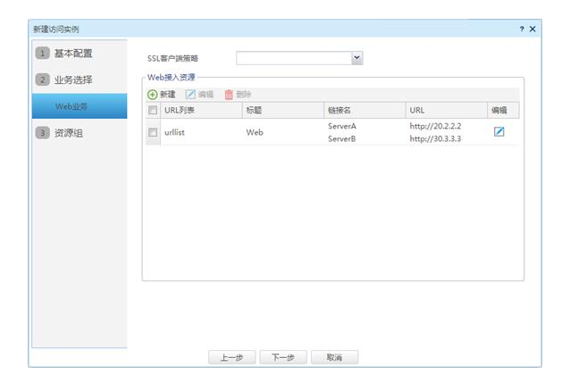The height and width of the screenshot is (392, 570).
Task: Click the edit pencil in the urllist row
Action: [499, 131]
